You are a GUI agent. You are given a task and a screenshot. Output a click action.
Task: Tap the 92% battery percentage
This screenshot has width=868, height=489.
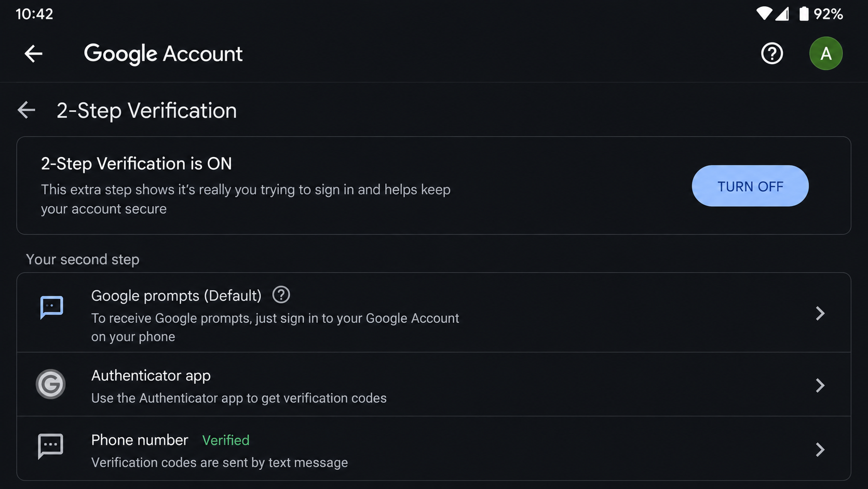pos(828,14)
